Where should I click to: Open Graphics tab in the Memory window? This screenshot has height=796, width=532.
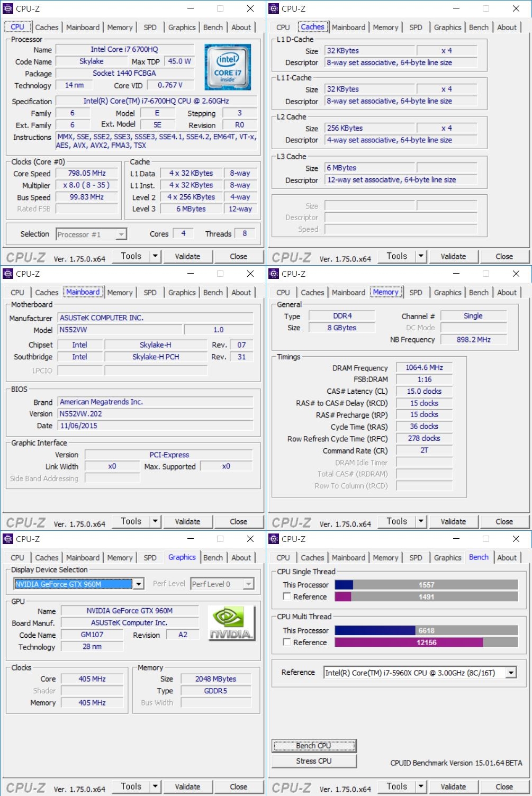(x=448, y=293)
